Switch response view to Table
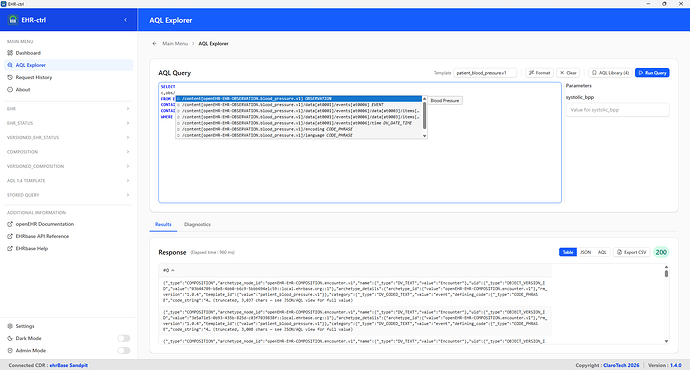The width and height of the screenshot is (690, 370). point(568,252)
